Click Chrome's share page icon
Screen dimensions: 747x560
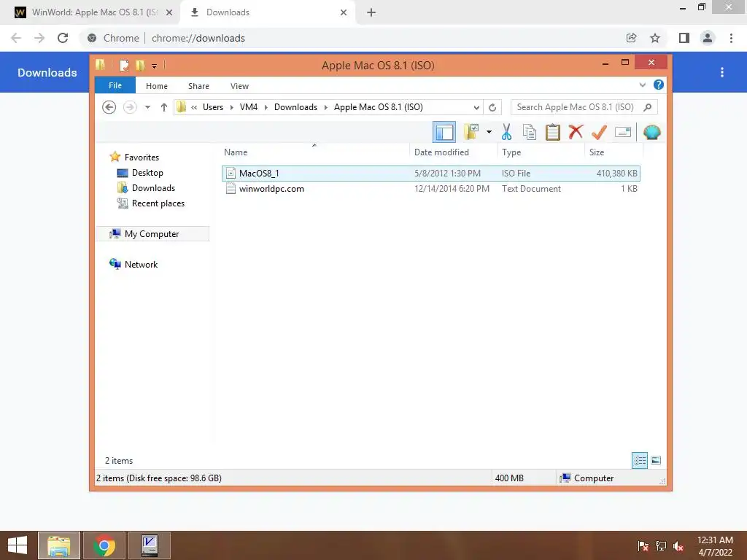[631, 38]
